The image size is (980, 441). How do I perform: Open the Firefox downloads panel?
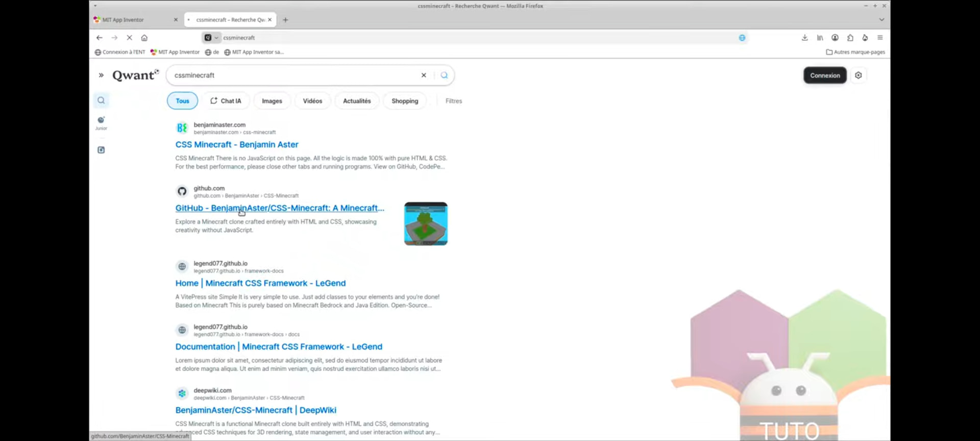point(805,38)
